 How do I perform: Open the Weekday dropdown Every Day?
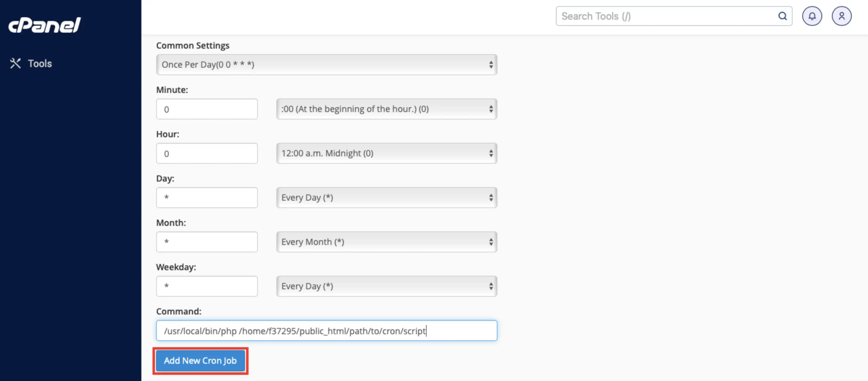click(387, 287)
